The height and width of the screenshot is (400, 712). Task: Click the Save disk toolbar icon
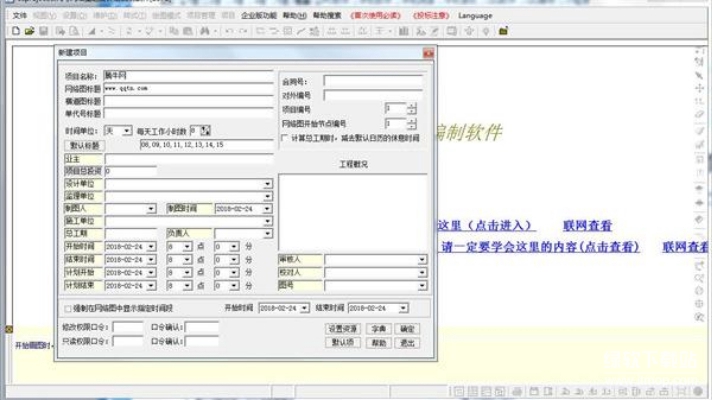[43, 32]
